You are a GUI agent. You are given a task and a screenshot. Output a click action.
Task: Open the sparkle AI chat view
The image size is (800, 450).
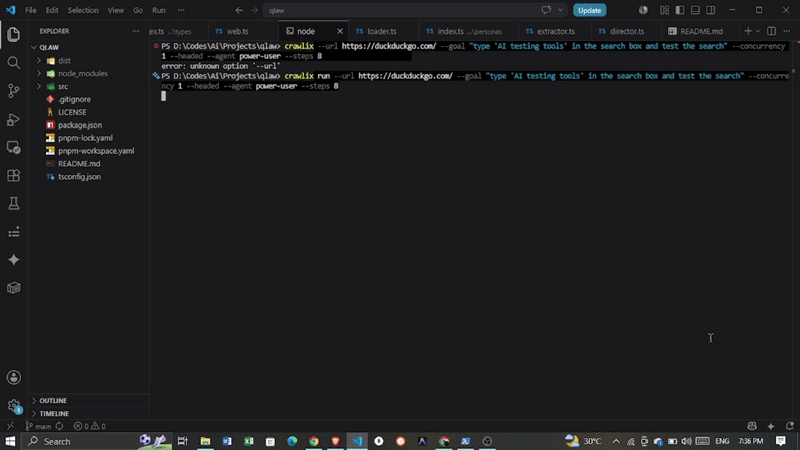(14, 260)
